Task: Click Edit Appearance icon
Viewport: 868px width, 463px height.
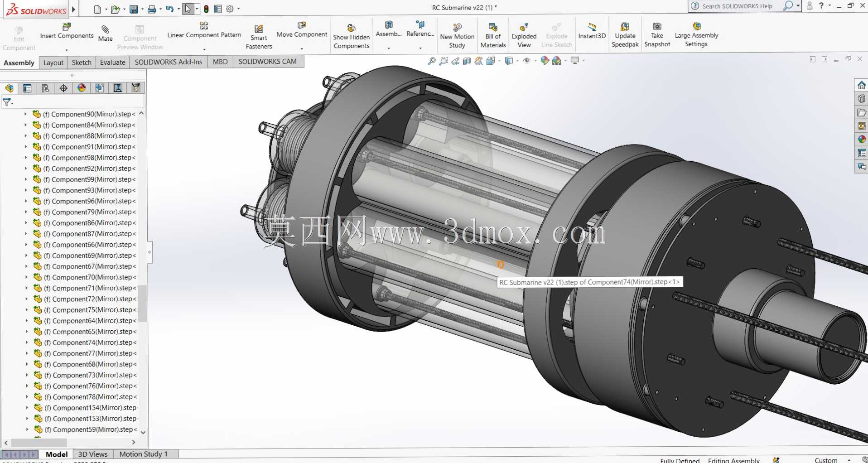Action: [545, 61]
